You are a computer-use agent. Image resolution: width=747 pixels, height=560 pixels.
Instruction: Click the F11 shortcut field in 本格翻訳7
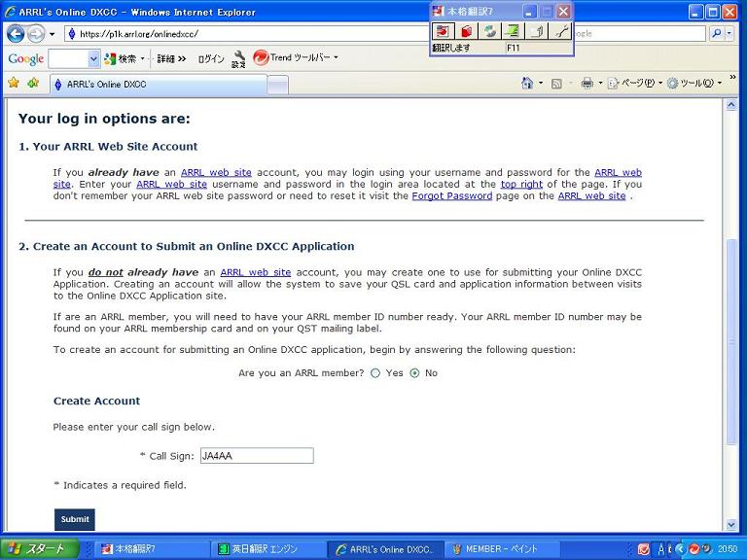pyautogui.click(x=537, y=48)
